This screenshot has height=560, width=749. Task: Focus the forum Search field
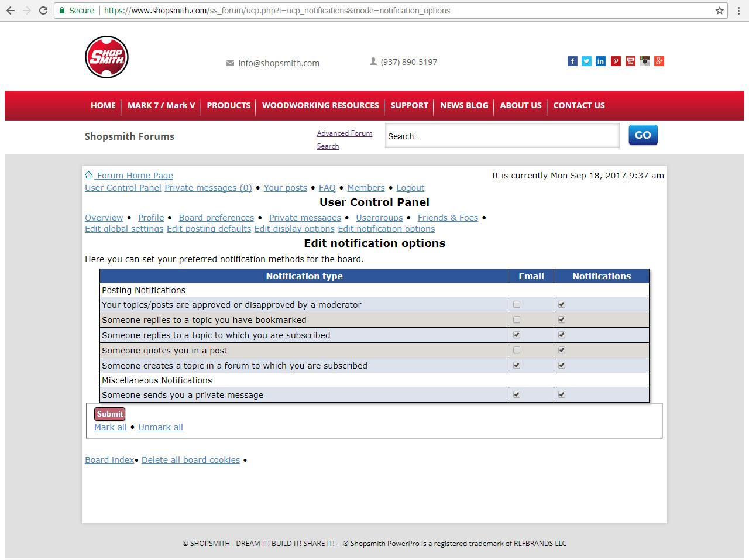(502, 136)
